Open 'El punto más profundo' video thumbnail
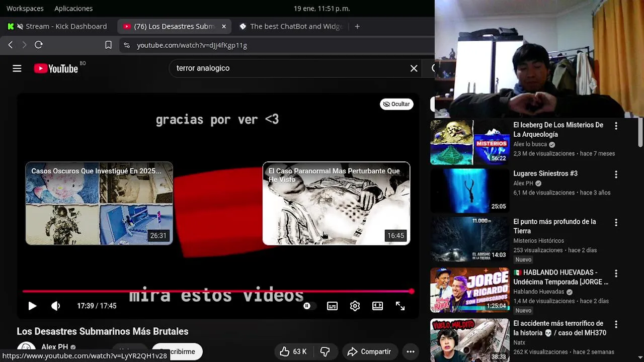Screen dimensions: 644x362 (470, 239)
